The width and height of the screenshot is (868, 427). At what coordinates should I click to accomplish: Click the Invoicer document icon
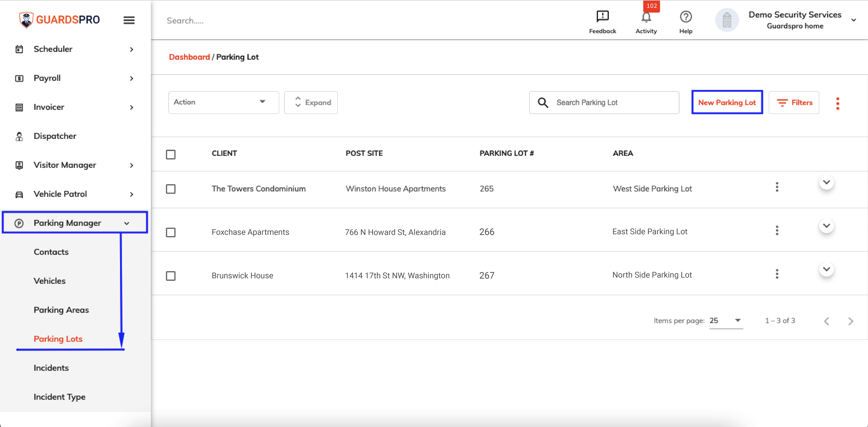click(x=19, y=107)
